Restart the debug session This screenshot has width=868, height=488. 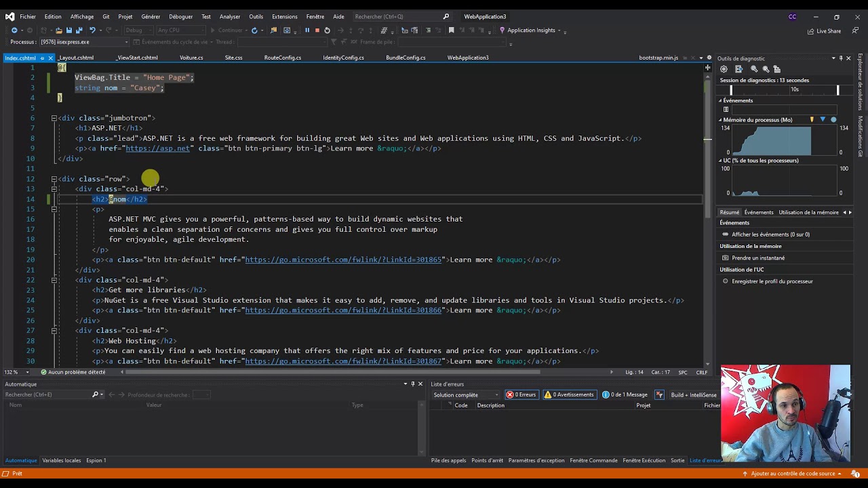(327, 30)
